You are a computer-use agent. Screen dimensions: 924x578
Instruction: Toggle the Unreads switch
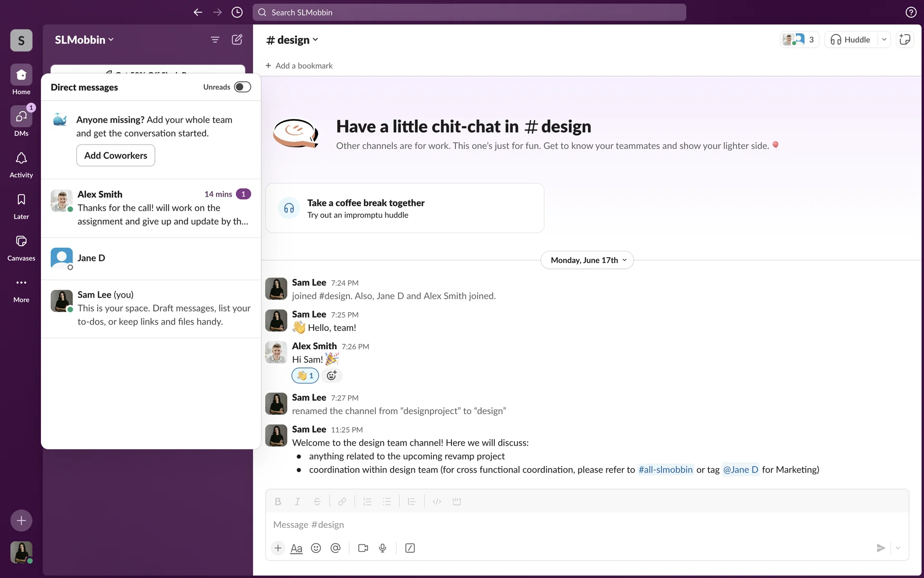click(x=242, y=87)
